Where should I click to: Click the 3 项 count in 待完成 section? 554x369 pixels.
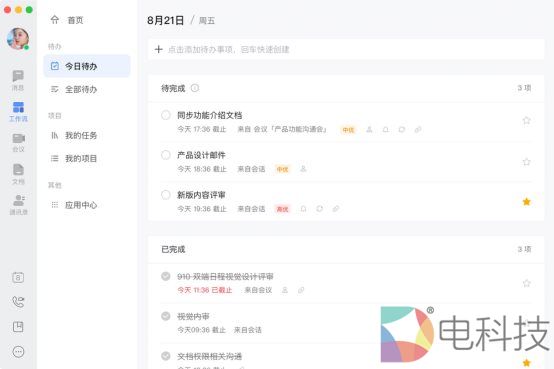(524, 88)
